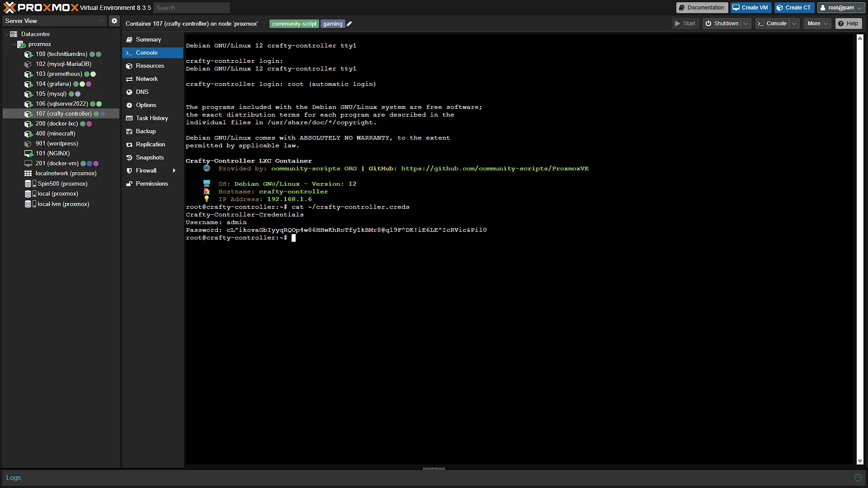Select the Datacenter node

click(x=35, y=34)
